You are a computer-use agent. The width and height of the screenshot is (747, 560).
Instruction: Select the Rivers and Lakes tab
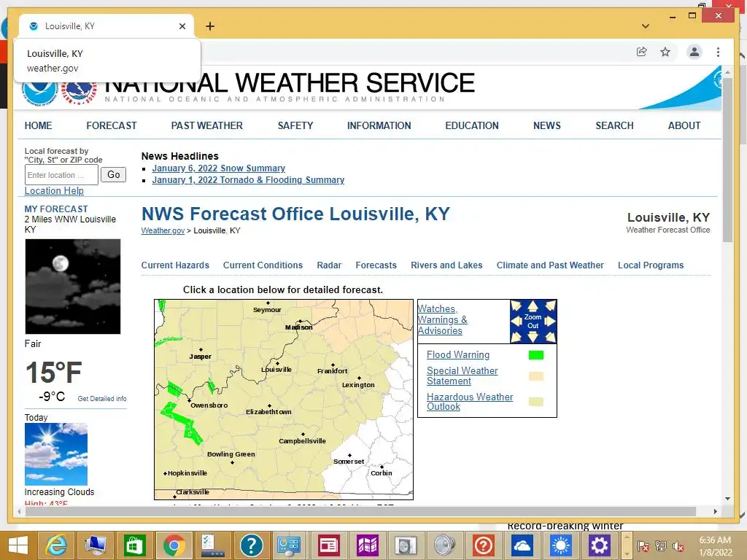446,265
